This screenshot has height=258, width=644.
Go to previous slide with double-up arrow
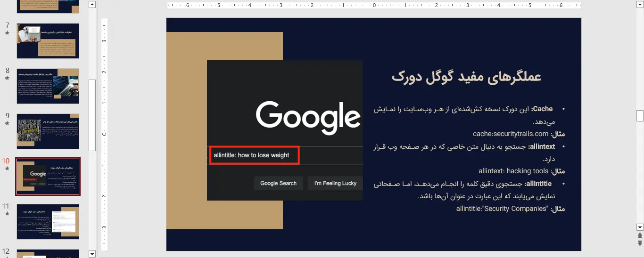coord(640,235)
